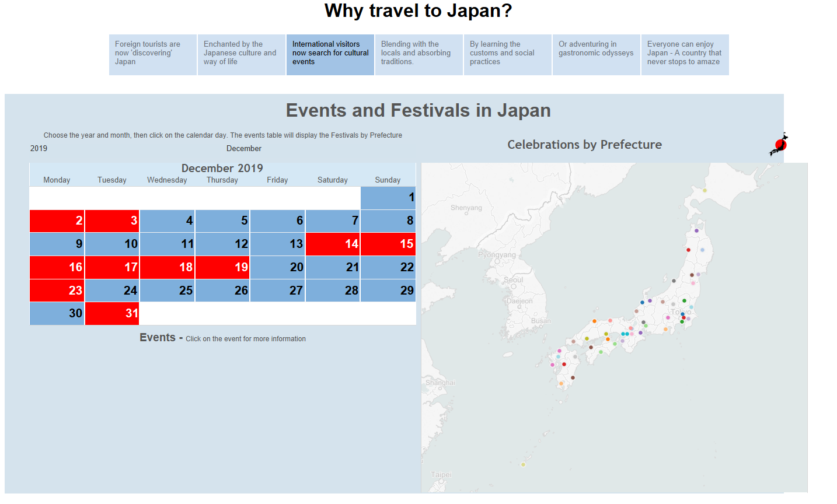The image size is (837, 504).
Task: Click the active 'International visitors' story point
Action: coord(330,54)
